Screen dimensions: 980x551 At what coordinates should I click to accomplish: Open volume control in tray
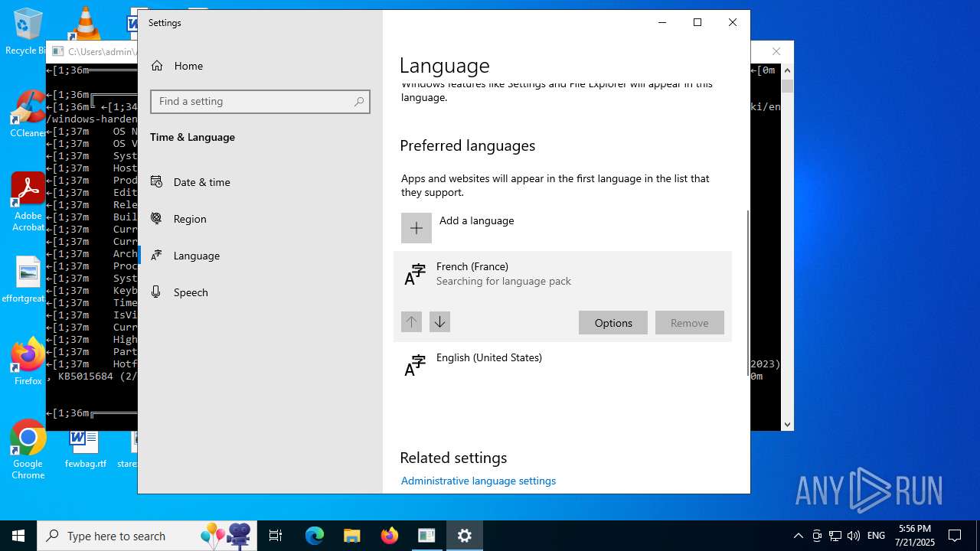[854, 536]
